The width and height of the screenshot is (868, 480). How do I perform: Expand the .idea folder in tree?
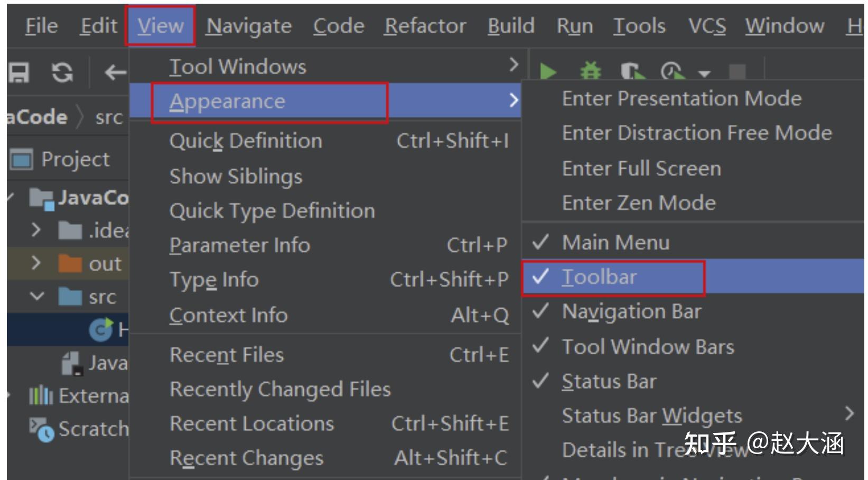[x=36, y=230]
